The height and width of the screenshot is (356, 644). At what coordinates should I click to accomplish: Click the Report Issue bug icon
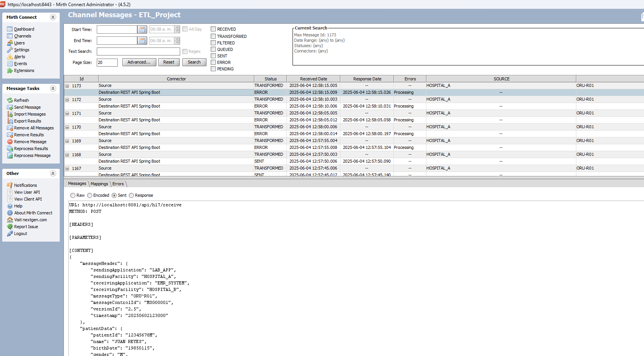[x=10, y=227]
